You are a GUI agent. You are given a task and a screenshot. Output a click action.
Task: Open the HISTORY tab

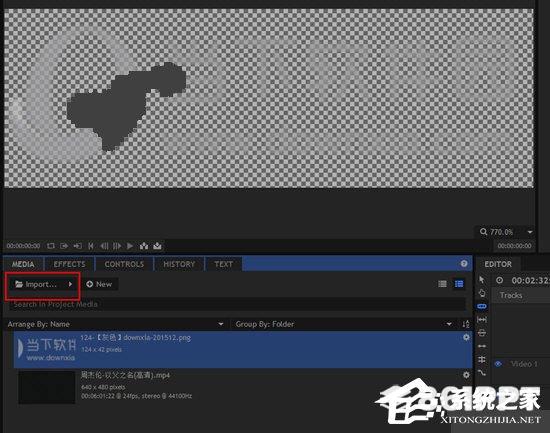coord(179,264)
